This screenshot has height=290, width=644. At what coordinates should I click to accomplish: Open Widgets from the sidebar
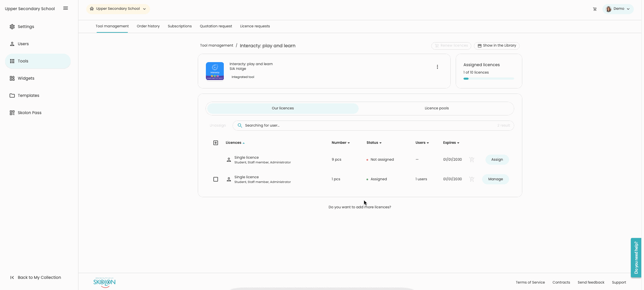26,78
